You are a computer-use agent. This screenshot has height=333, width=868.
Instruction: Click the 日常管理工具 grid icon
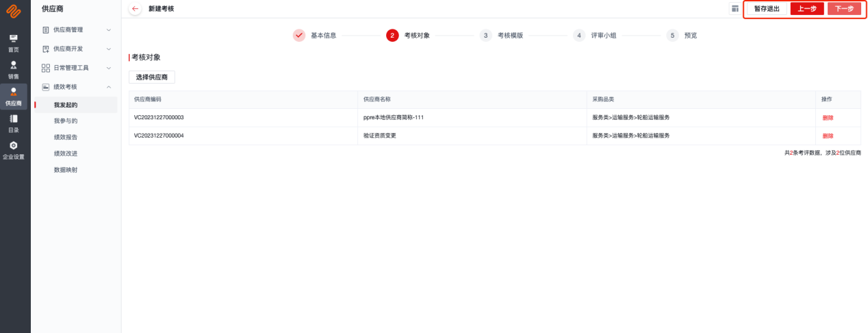46,68
